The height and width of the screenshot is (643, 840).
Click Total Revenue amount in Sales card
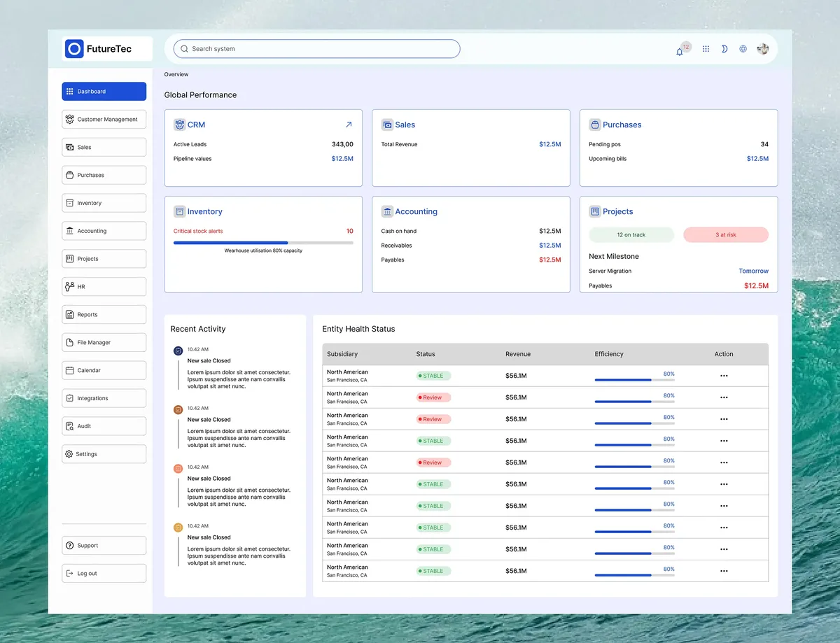pyautogui.click(x=550, y=144)
